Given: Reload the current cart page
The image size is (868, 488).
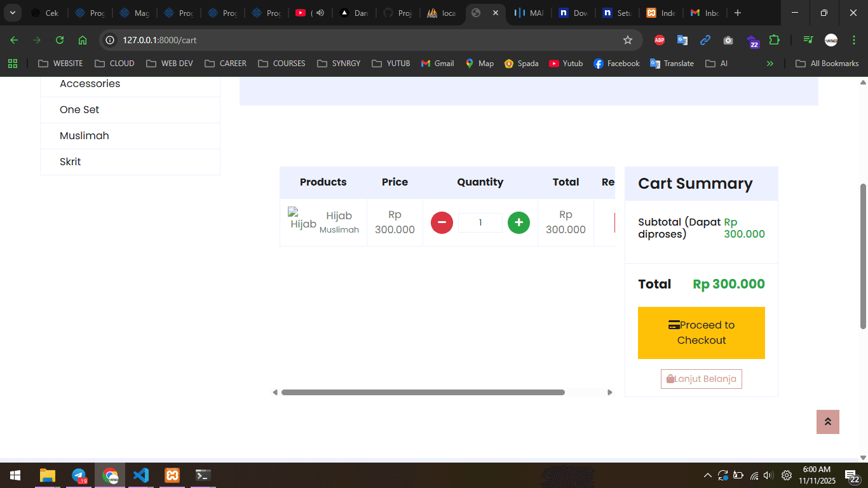Looking at the screenshot, I should tap(59, 39).
